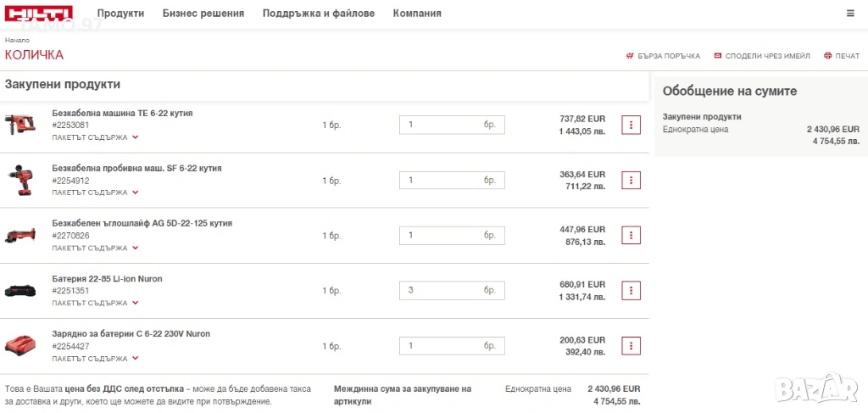Click the quick order cart icon
Screen dimensions: 868x413
click(x=630, y=56)
